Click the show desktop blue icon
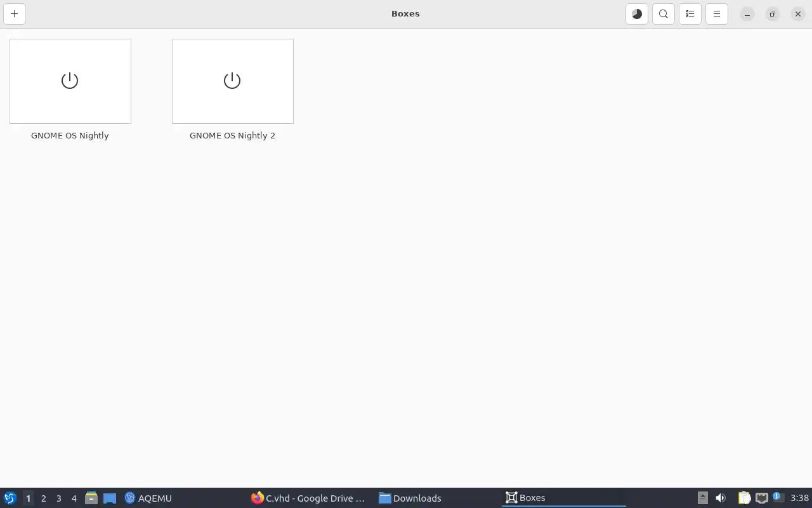The height and width of the screenshot is (508, 812). [110, 498]
